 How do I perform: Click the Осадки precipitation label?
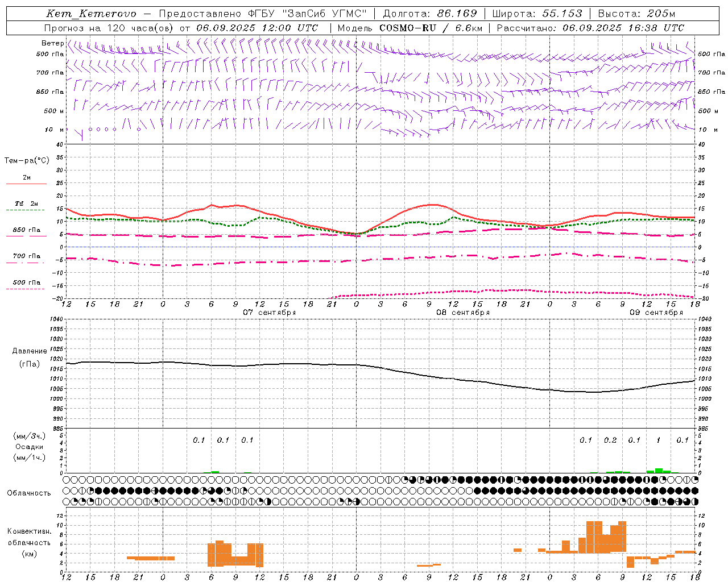[x=30, y=447]
